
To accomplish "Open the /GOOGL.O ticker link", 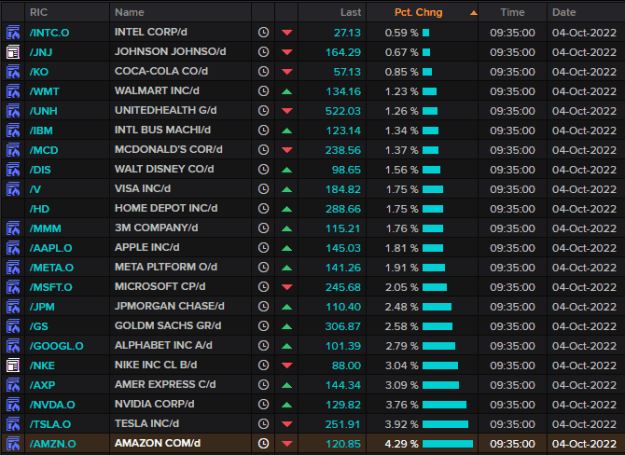I will (x=56, y=346).
